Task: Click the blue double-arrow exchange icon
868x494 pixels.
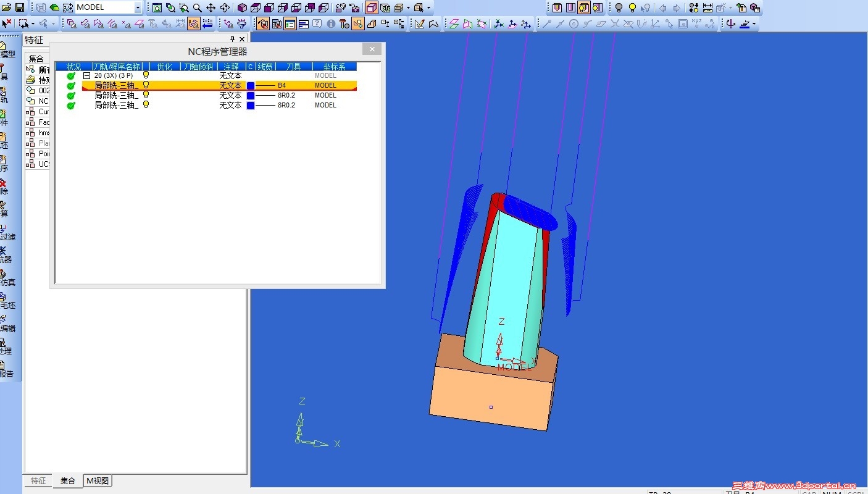Action: coord(208,24)
